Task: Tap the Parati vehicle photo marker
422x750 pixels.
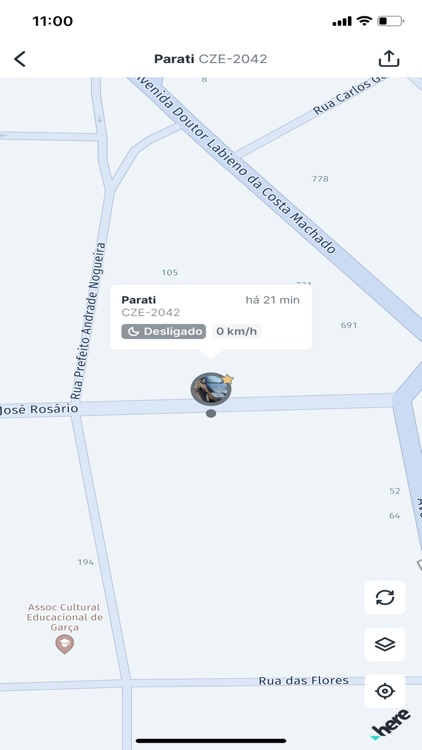Action: click(x=211, y=388)
